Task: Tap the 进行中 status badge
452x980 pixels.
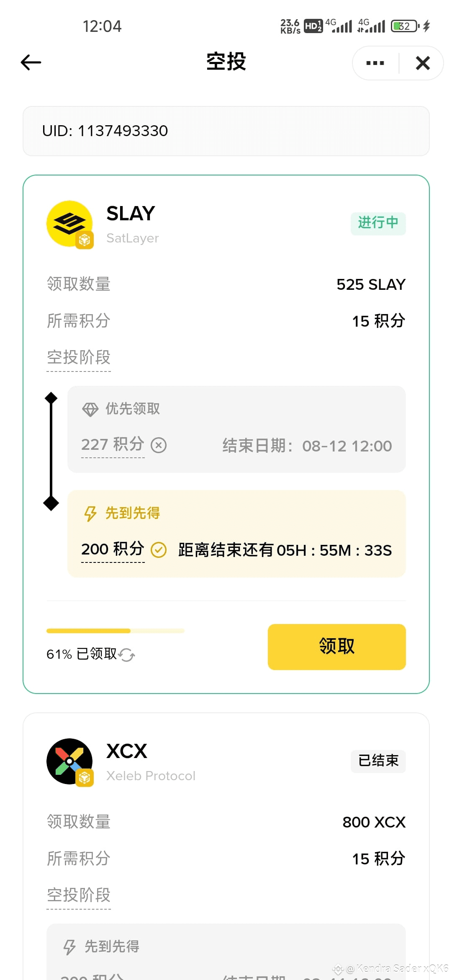Action: [378, 223]
